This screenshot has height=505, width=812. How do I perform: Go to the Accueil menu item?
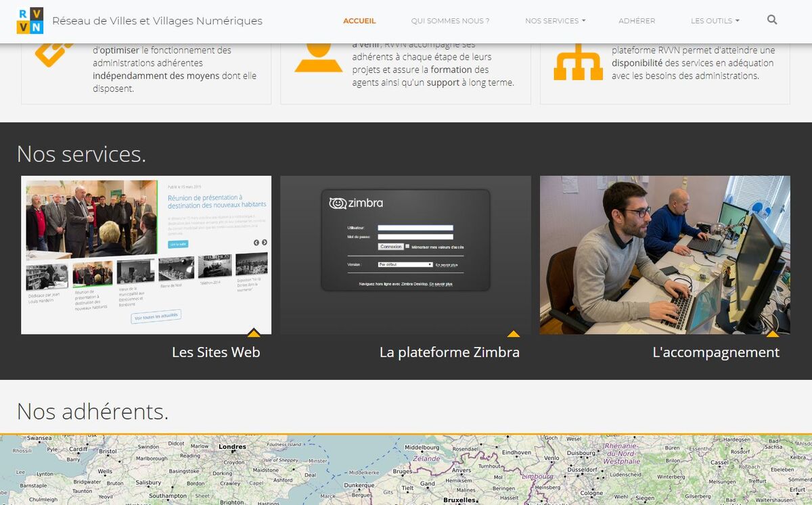(x=359, y=21)
